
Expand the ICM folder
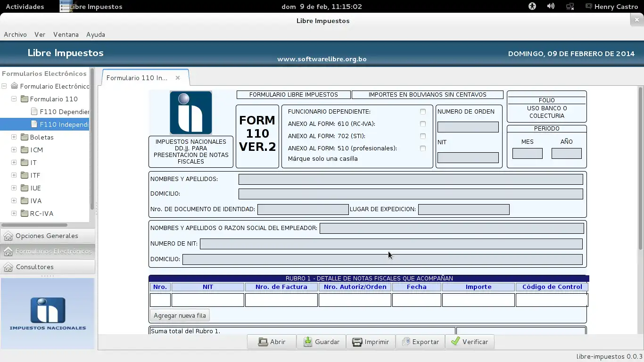click(x=14, y=150)
